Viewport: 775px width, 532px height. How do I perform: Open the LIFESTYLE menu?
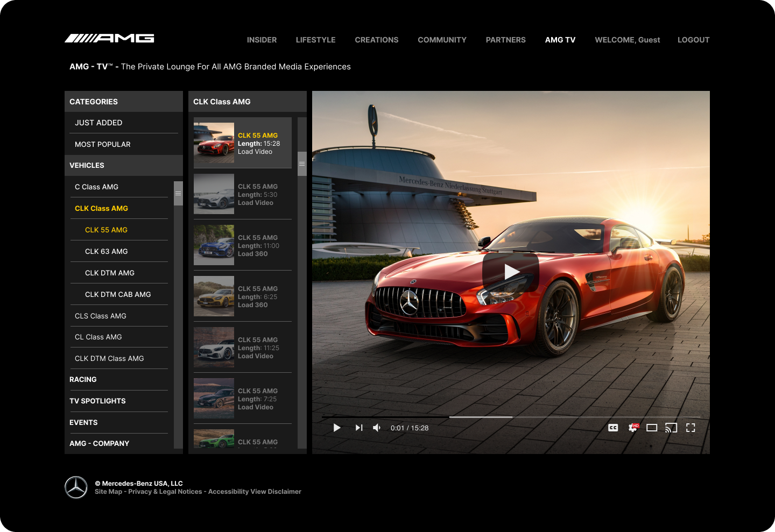tap(315, 40)
